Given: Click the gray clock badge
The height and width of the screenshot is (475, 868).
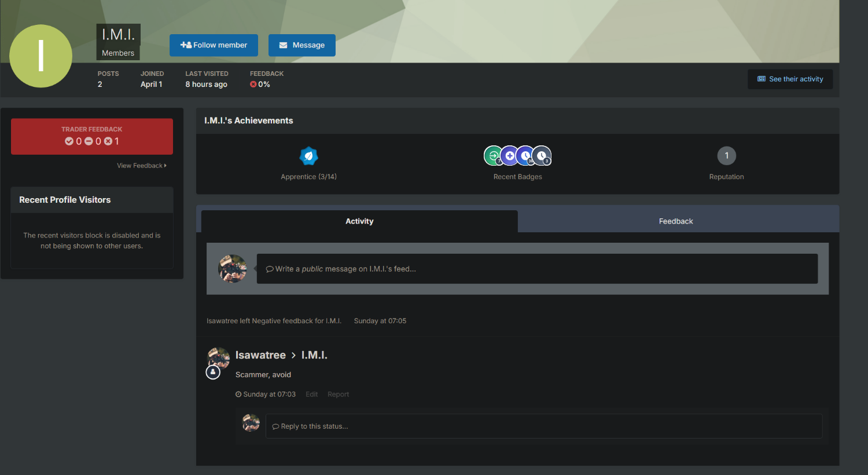Looking at the screenshot, I should coord(542,155).
